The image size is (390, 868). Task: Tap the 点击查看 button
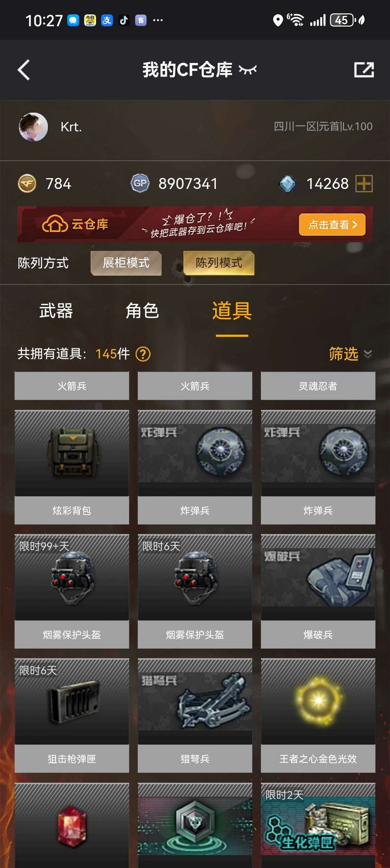(332, 225)
